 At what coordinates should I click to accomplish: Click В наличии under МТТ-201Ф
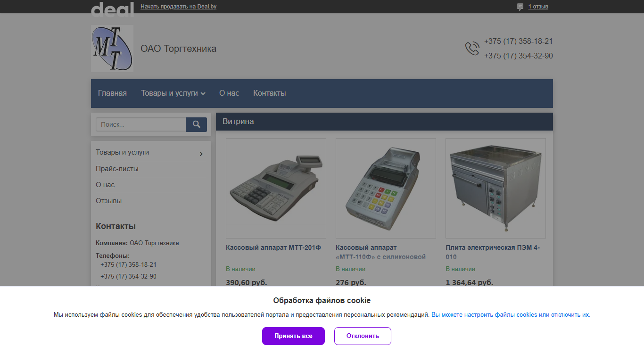(240, 269)
